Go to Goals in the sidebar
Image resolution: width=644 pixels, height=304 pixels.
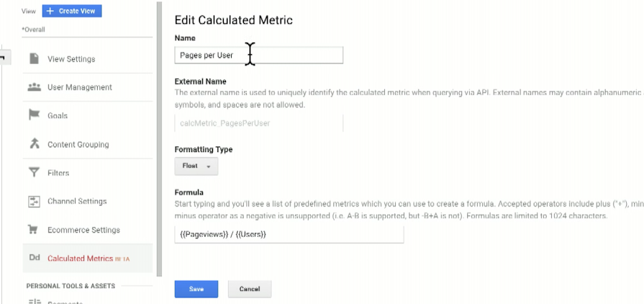pyautogui.click(x=58, y=115)
